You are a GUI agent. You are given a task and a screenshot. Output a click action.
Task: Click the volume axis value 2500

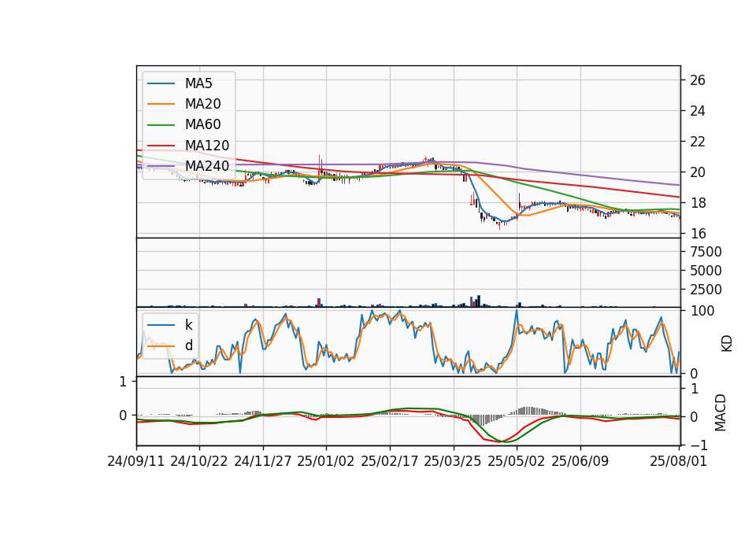click(x=706, y=290)
